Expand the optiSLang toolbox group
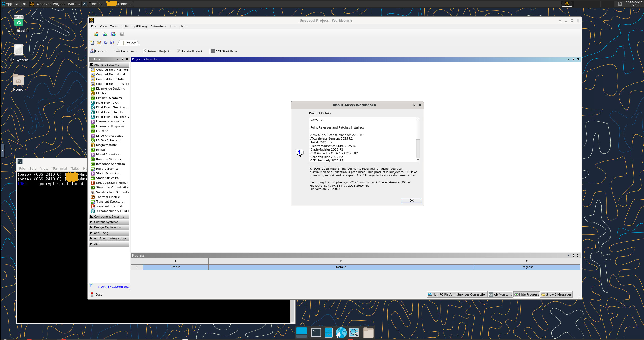Viewport: 644px width, 340px height. click(x=92, y=233)
